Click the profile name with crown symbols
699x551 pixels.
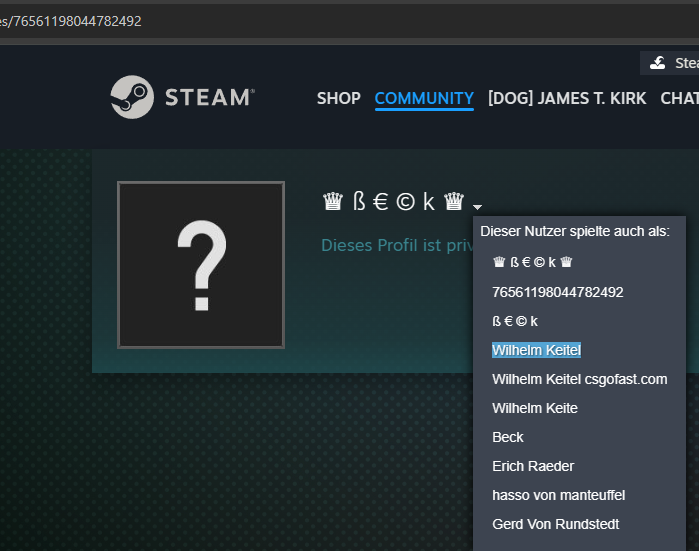(393, 202)
